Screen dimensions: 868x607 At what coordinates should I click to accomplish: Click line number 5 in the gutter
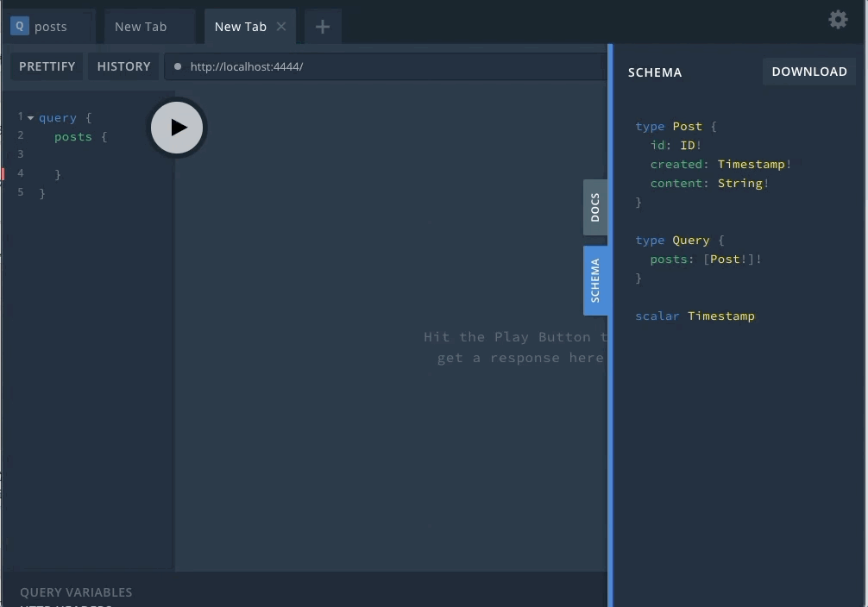[x=21, y=192]
